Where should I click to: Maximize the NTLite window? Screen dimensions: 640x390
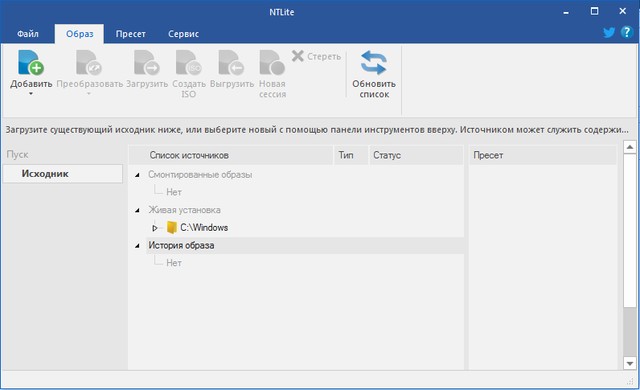(x=594, y=11)
